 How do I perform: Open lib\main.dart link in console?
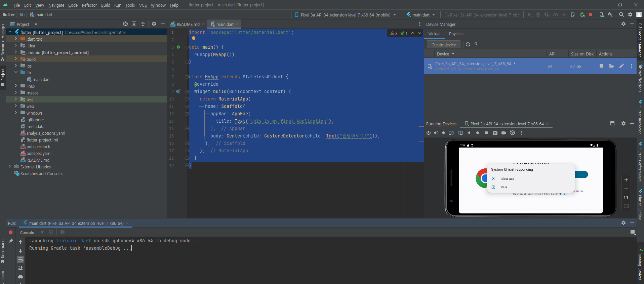pos(73,241)
